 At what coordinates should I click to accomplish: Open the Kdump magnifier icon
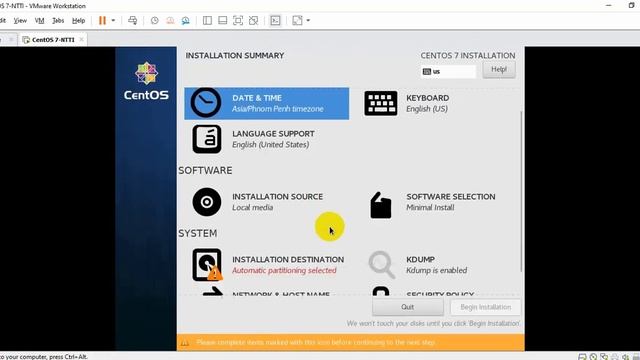[x=382, y=264]
